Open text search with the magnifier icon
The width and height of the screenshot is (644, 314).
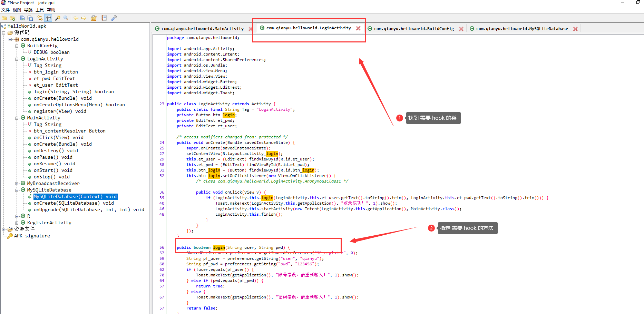tap(66, 18)
